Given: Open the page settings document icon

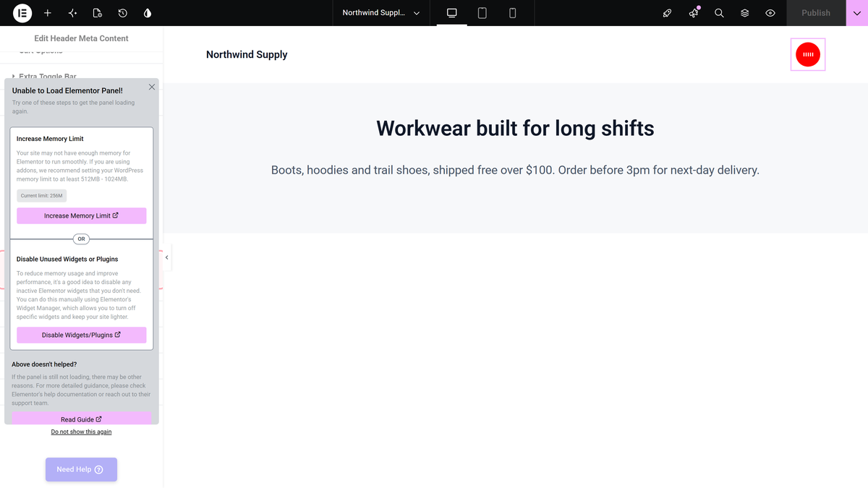Looking at the screenshot, I should pos(98,13).
